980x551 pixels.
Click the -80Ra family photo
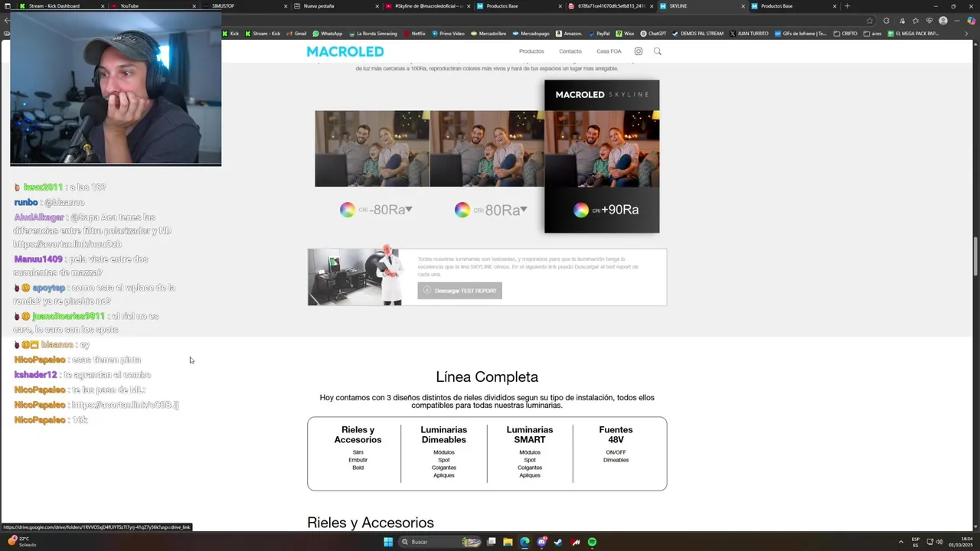pyautogui.click(x=372, y=148)
